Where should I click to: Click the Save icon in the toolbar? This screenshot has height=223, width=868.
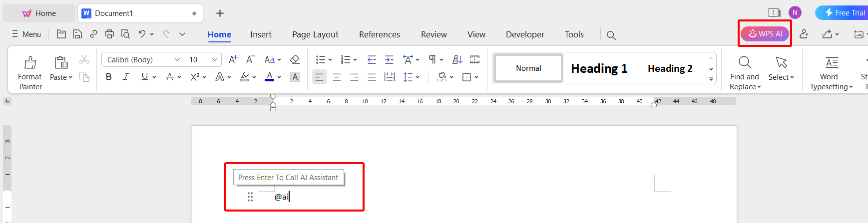77,34
